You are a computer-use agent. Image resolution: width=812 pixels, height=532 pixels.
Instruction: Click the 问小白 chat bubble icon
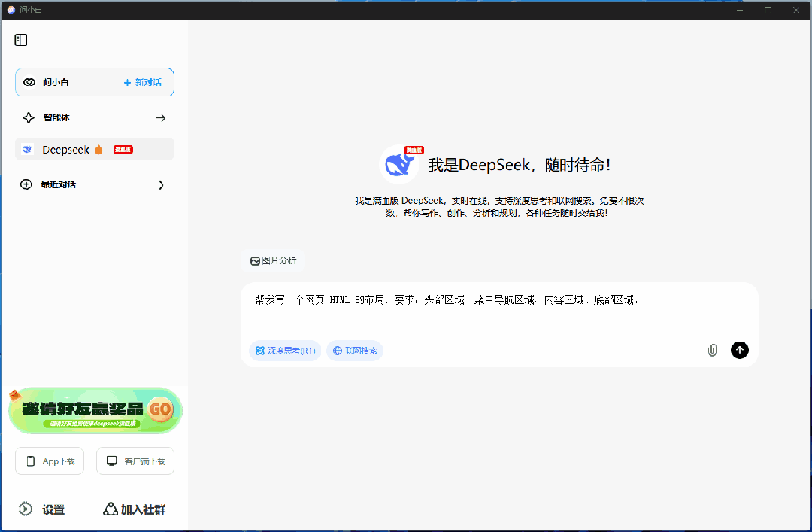(29, 82)
